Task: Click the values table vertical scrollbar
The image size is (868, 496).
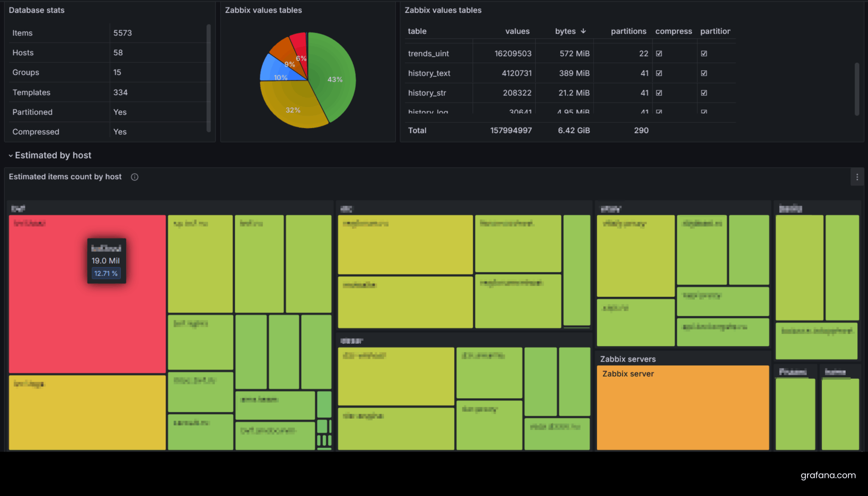Action: coord(856,89)
